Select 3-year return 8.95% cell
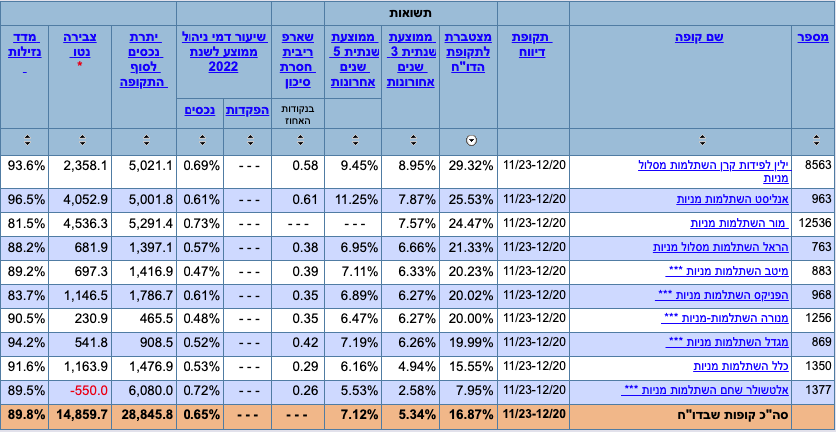The height and width of the screenshot is (432, 836). (411, 172)
